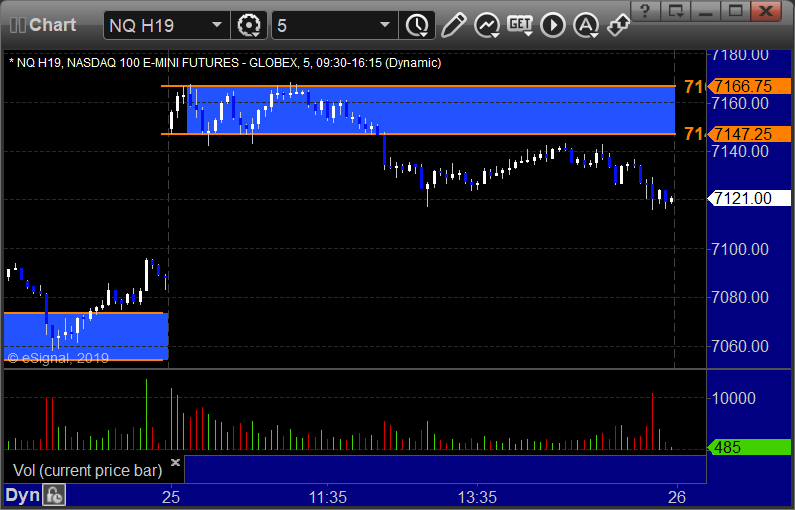Click the Vol (current price bar) label
Image resolution: width=795 pixels, height=510 pixels.
[x=87, y=470]
